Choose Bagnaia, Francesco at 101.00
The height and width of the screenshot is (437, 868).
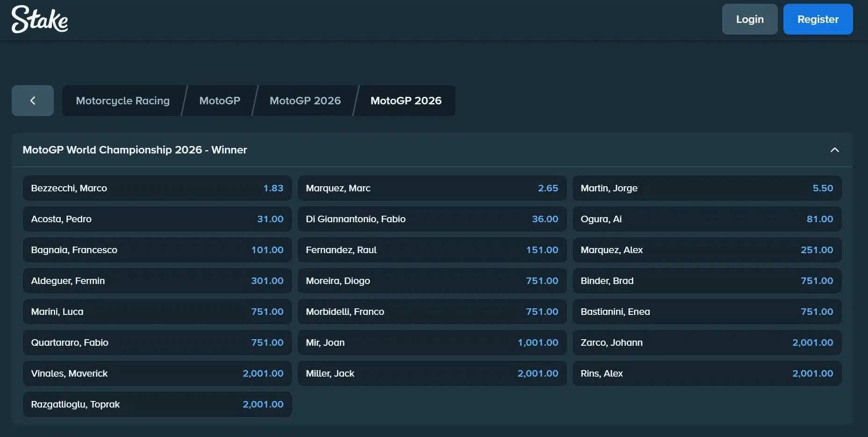click(158, 250)
